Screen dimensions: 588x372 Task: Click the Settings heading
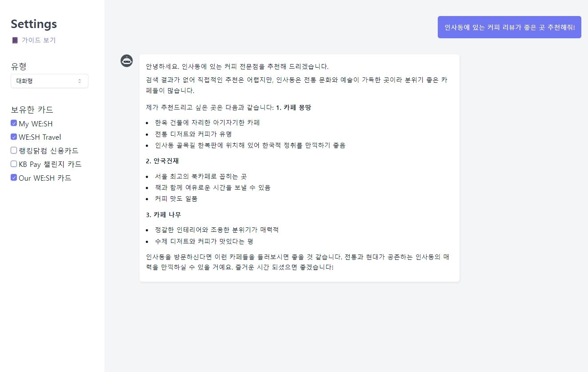[x=34, y=24]
